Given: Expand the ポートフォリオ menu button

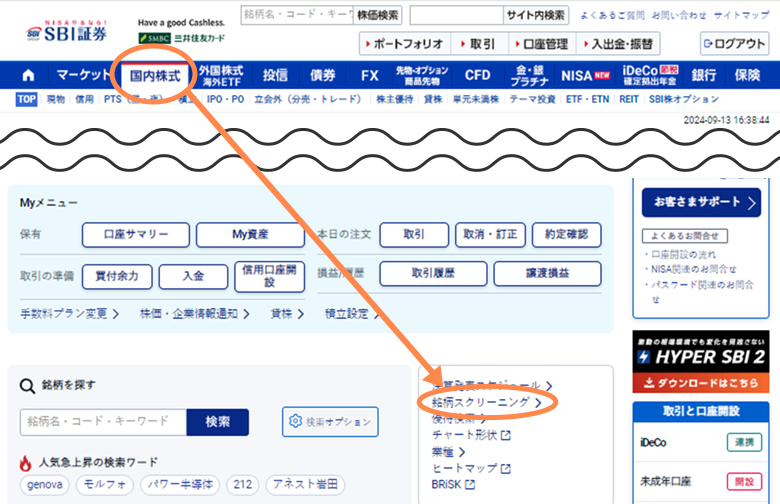Looking at the screenshot, I should [x=403, y=44].
